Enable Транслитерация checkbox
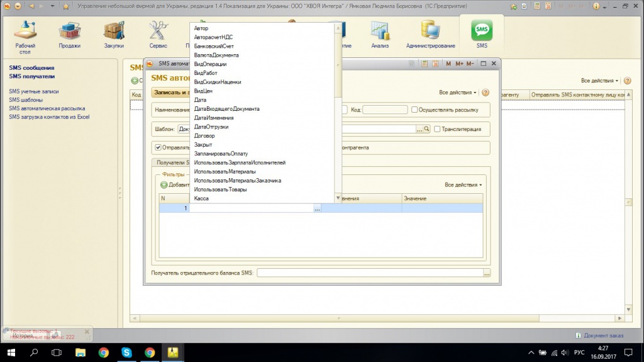 (437, 129)
